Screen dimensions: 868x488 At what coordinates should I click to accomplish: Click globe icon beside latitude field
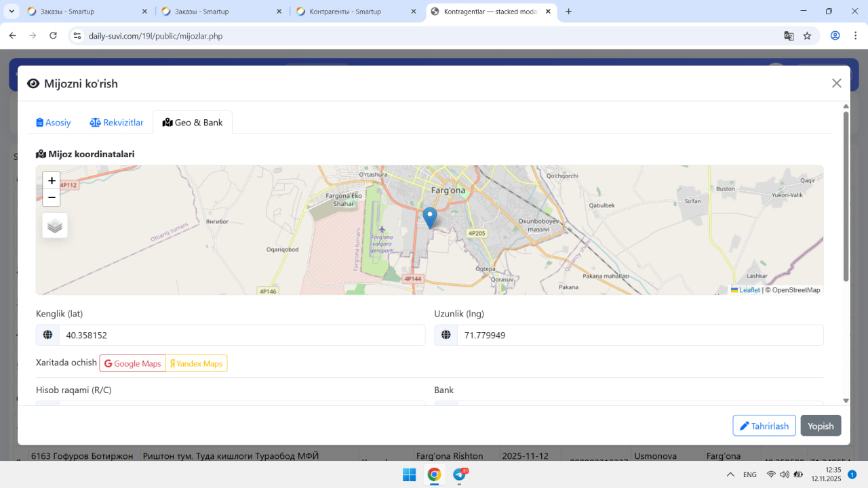[47, 335]
